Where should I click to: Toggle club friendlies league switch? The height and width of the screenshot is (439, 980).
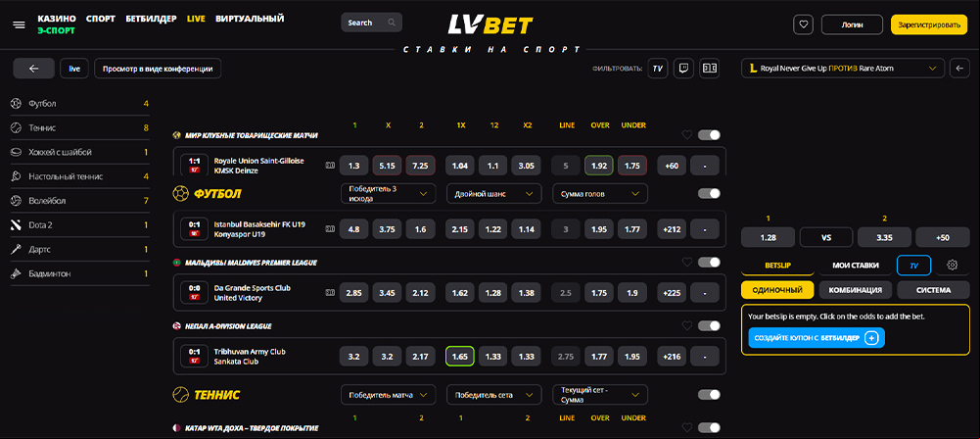click(x=709, y=135)
